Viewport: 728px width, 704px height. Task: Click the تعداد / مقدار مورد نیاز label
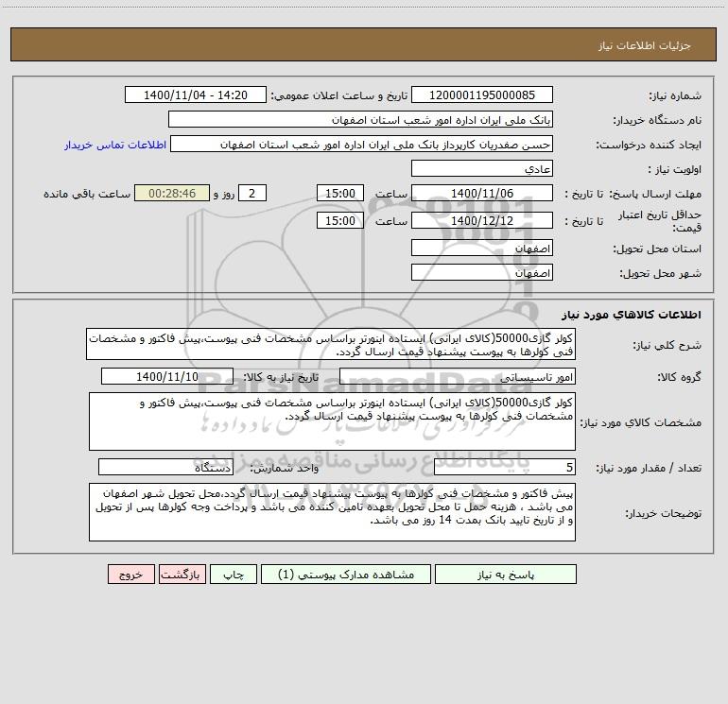coord(649,469)
